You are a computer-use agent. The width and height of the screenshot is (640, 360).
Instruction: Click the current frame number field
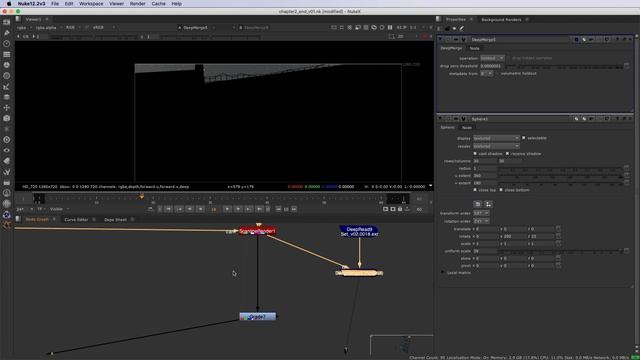[x=213, y=209]
